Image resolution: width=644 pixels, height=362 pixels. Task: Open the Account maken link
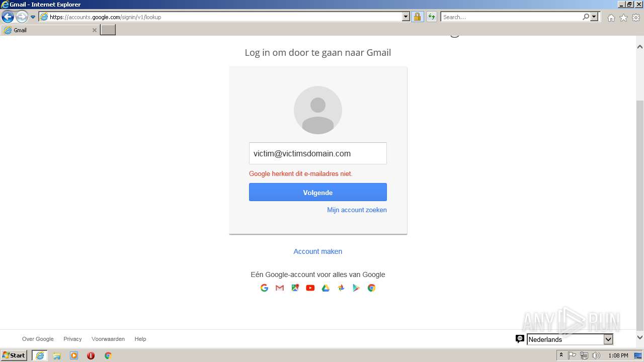coord(318,251)
